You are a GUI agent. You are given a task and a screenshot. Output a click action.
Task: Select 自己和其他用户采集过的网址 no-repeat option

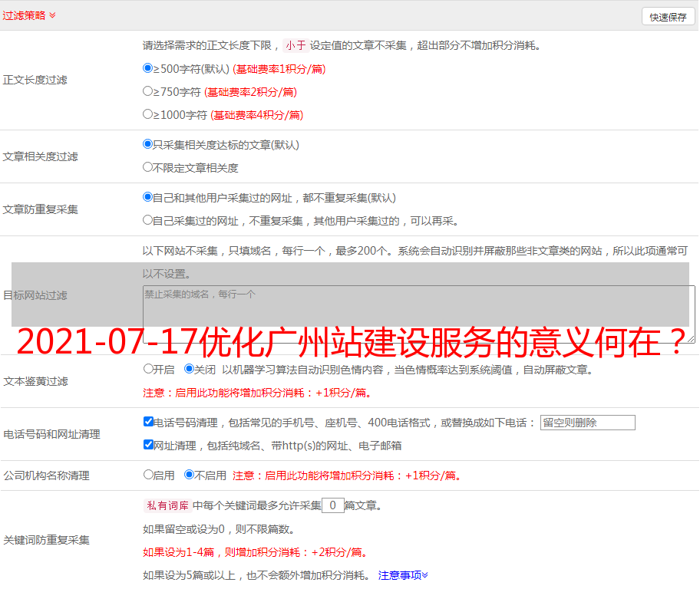tap(148, 197)
